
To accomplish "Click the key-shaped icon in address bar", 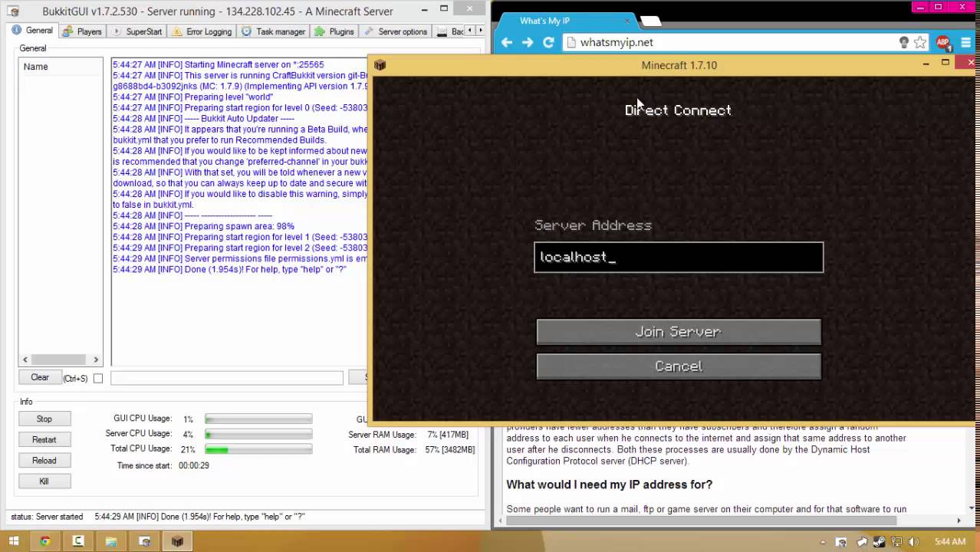I will coord(904,42).
